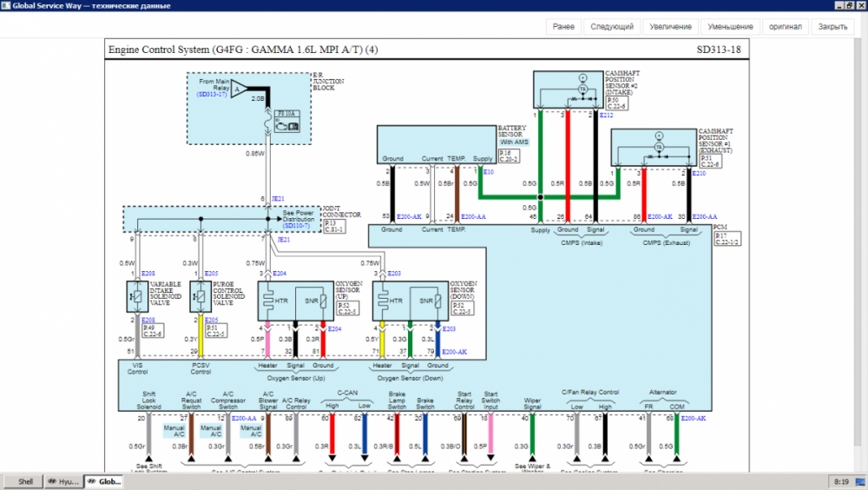
Task: Reset the view with the оригинал button
Action: click(x=785, y=27)
